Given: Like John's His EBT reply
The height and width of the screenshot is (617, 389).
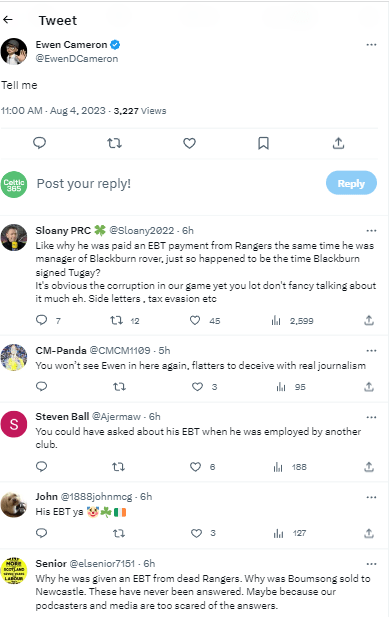Looking at the screenshot, I should coord(196,533).
